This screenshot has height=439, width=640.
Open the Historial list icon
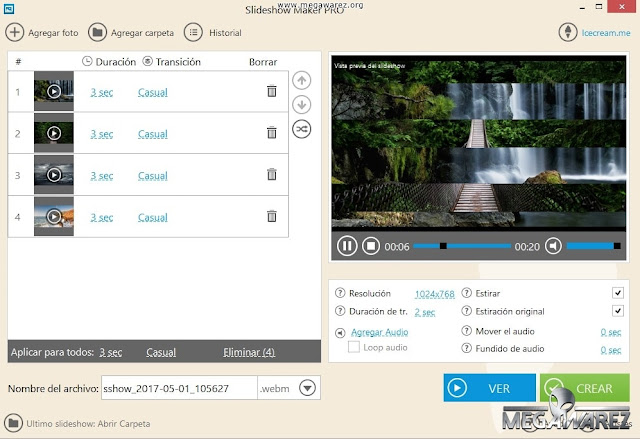click(193, 32)
